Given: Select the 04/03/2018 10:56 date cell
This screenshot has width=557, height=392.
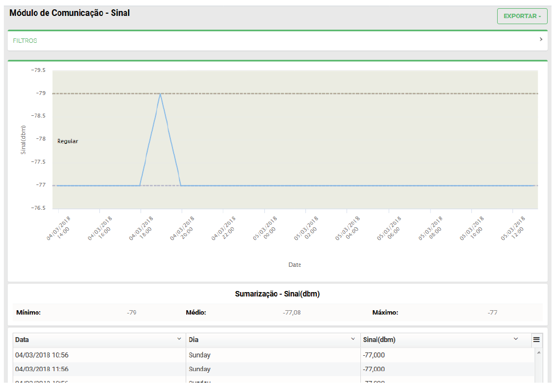Looking at the screenshot, I should point(42,355).
